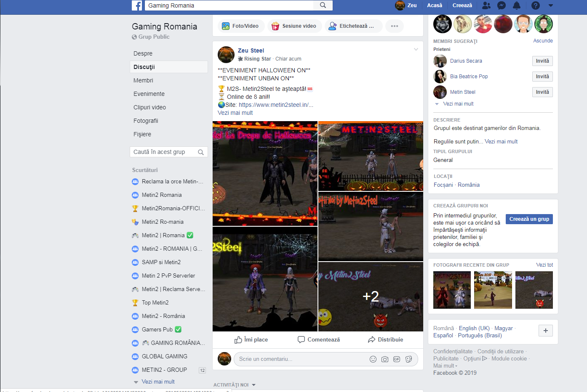Open the metin2steel.in site link
The width and height of the screenshot is (587, 392).
click(x=276, y=105)
